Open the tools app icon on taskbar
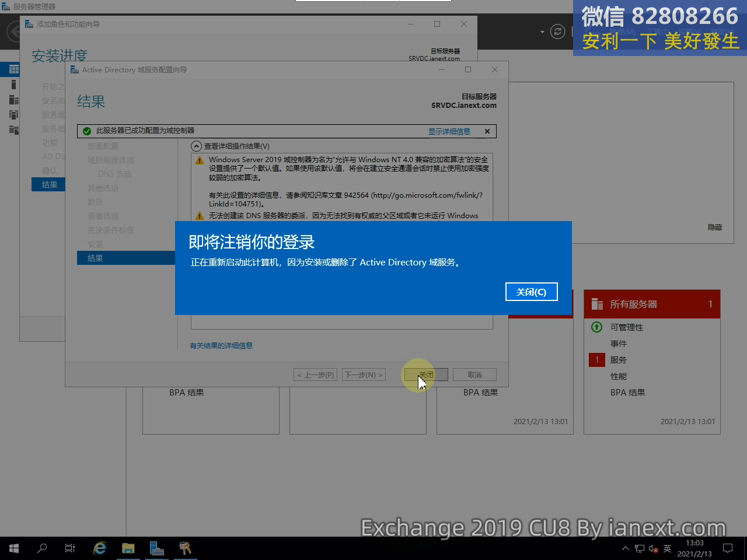The width and height of the screenshot is (747, 560). click(185, 548)
